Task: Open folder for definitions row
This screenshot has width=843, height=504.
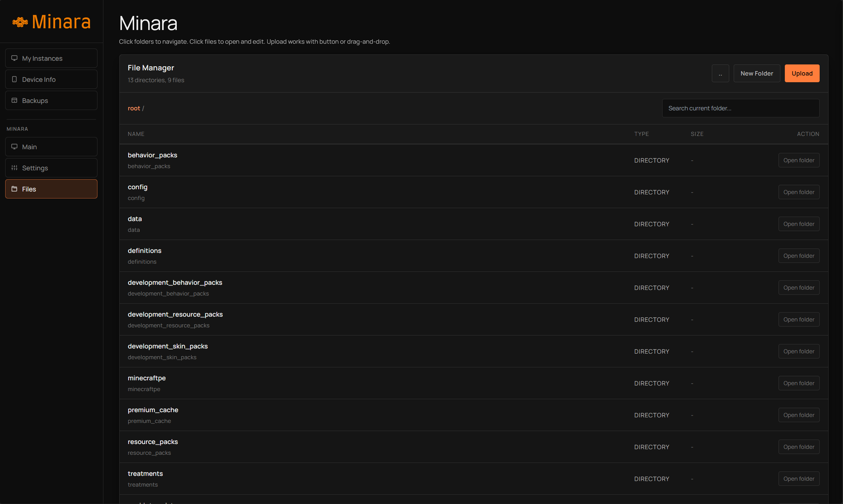Action: coord(799,256)
